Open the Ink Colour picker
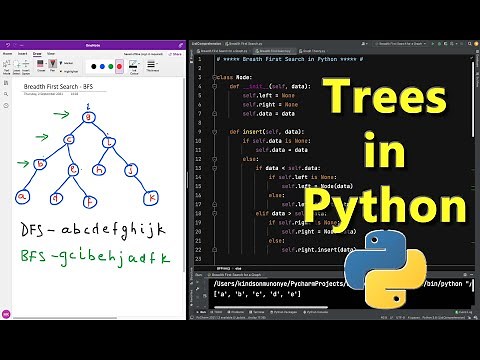480x360 pixels. (134, 67)
